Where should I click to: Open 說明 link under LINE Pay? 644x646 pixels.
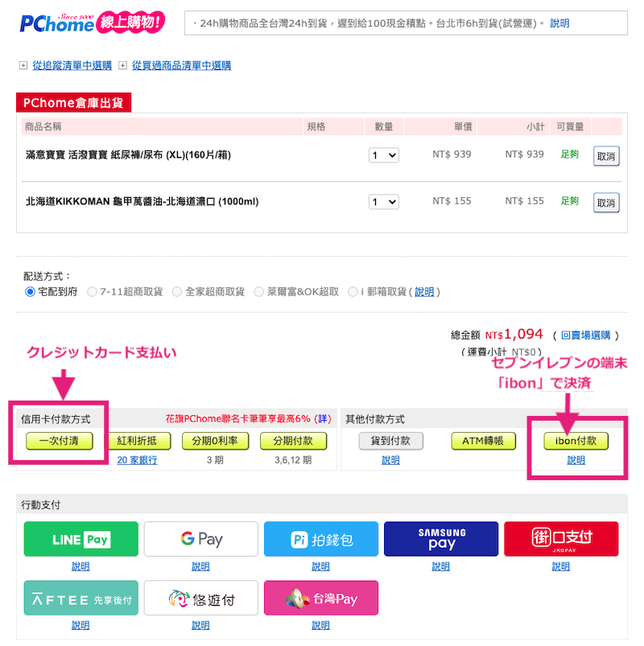click(x=80, y=566)
